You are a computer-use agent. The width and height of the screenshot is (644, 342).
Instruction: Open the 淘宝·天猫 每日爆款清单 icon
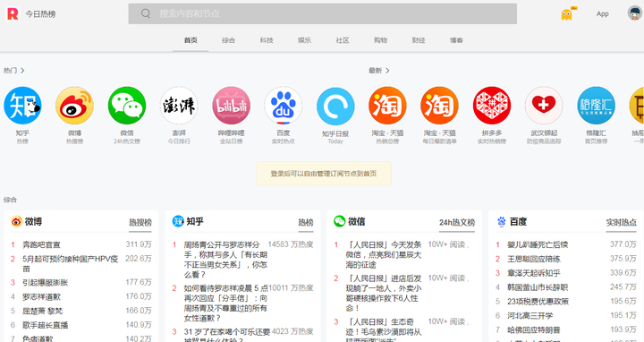point(439,106)
